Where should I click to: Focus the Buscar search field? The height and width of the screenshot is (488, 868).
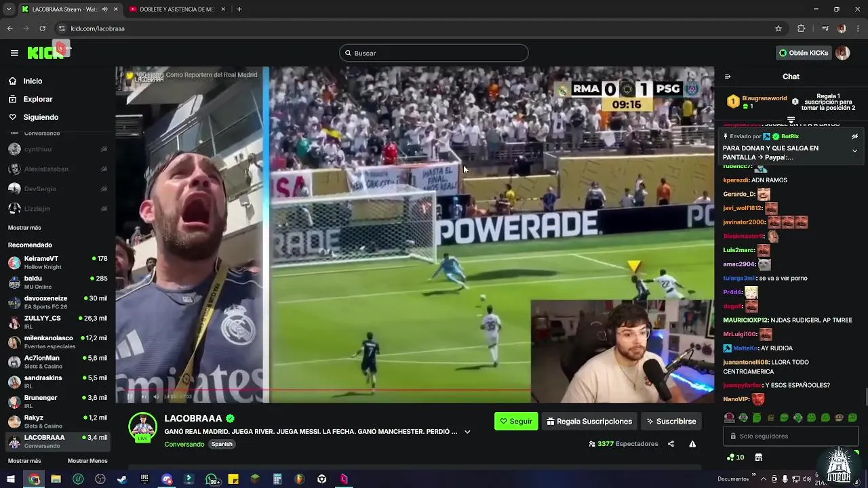[x=434, y=53]
